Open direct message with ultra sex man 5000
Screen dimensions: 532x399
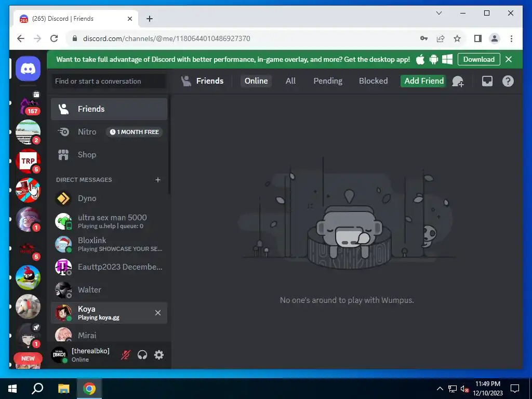pos(109,221)
